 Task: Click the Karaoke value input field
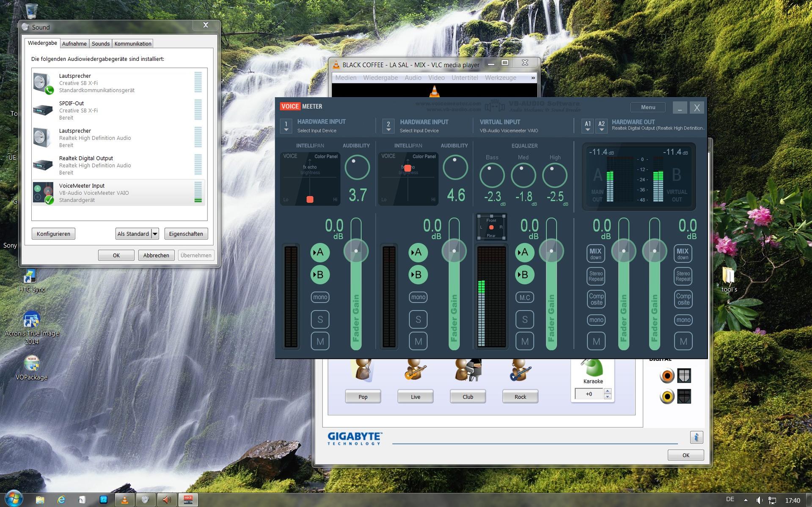coord(589,394)
